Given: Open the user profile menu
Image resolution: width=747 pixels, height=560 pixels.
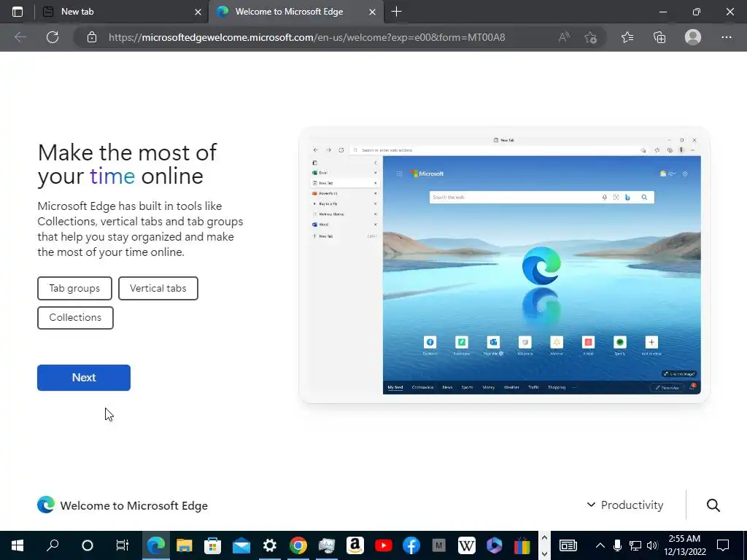Looking at the screenshot, I should [693, 37].
